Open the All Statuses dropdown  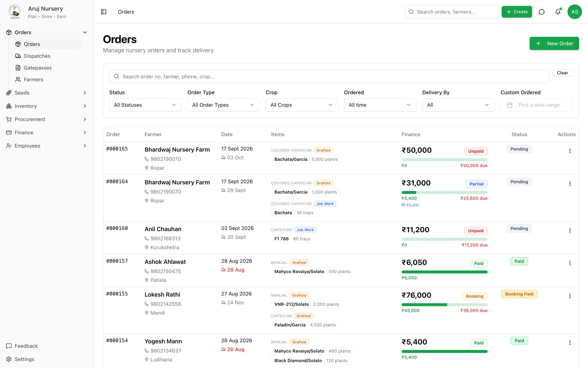(145, 105)
